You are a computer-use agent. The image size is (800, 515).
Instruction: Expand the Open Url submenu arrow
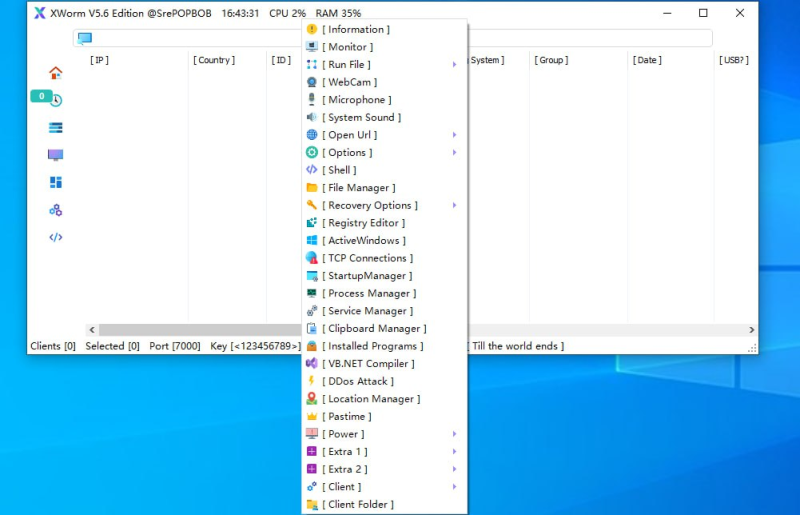(454, 135)
